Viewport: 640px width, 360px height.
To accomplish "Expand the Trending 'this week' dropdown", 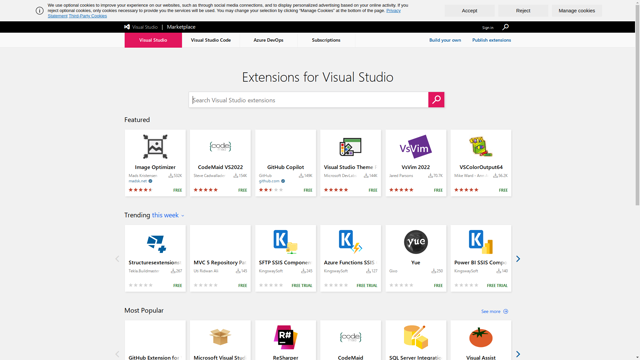I will [168, 215].
